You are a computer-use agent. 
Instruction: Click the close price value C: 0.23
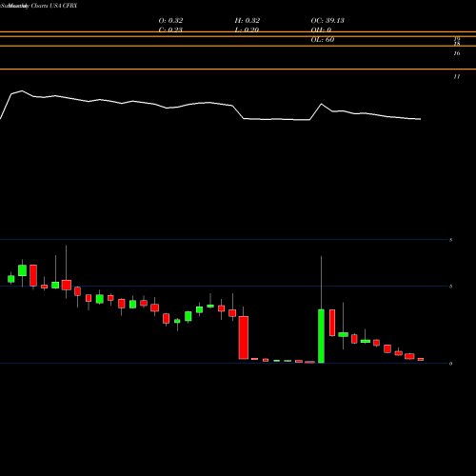coord(170,30)
